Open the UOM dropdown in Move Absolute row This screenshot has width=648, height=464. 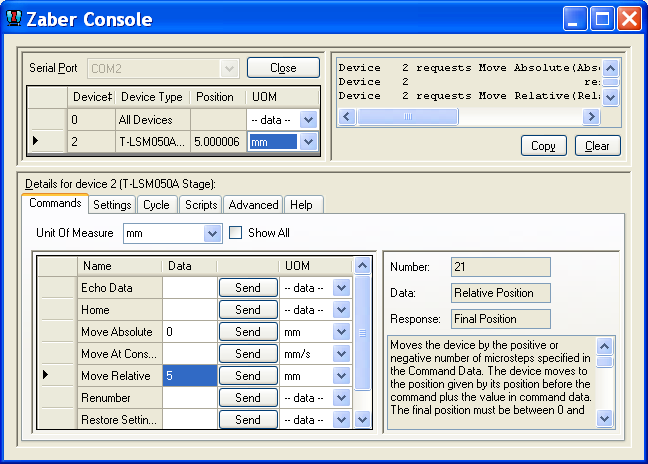pyautogui.click(x=341, y=332)
